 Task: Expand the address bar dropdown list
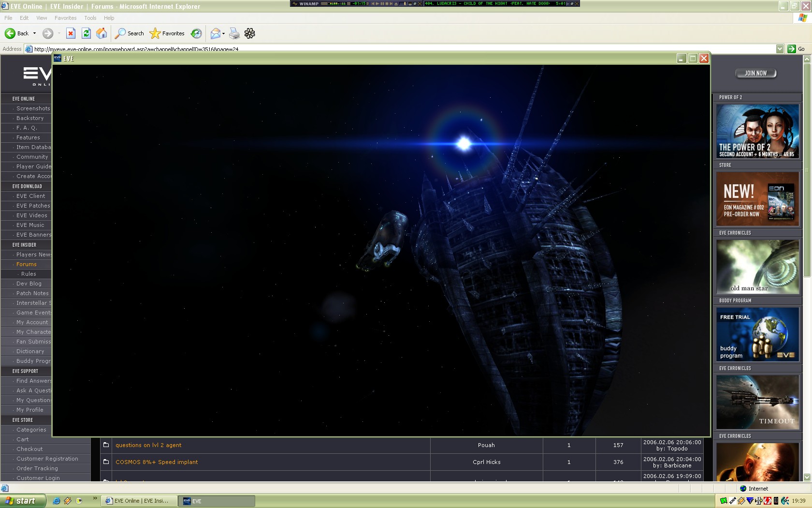pos(780,49)
